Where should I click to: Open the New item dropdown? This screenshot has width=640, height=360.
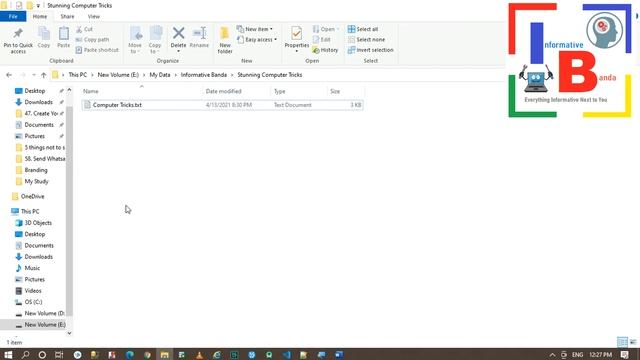pyautogui.click(x=255, y=29)
